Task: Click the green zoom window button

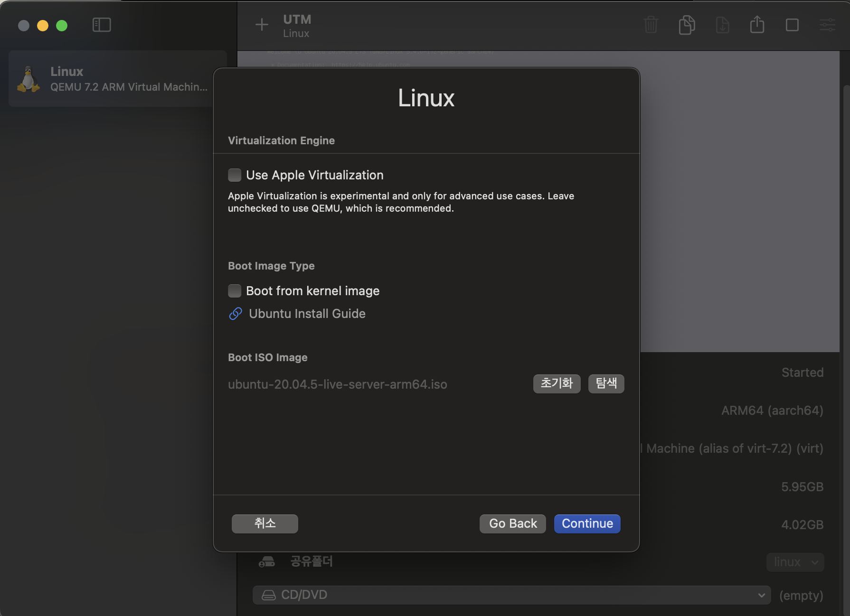Action: pos(62,25)
